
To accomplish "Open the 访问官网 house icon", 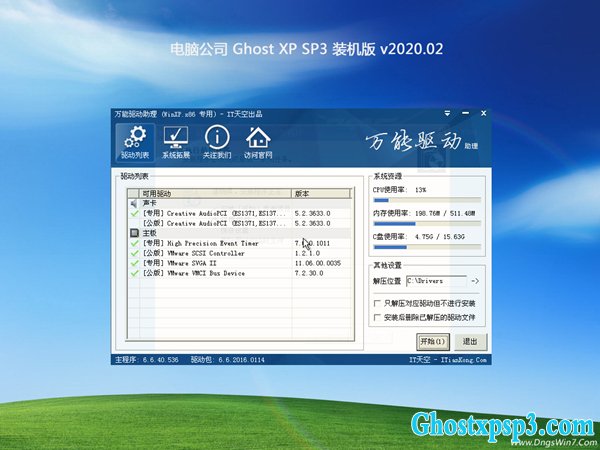I will tap(258, 142).
